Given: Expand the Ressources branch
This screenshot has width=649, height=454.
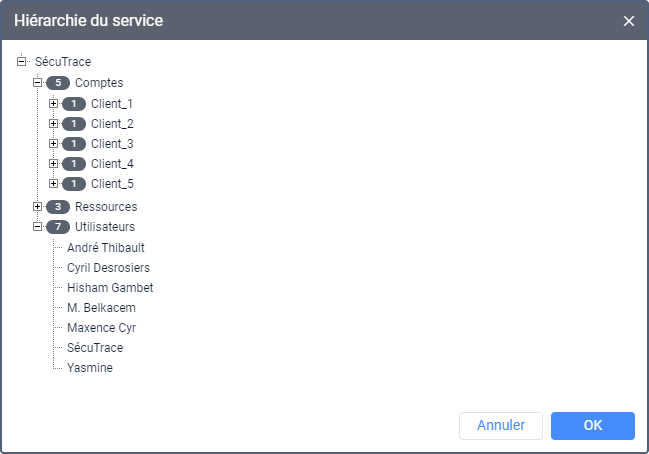Looking at the screenshot, I should point(38,207).
